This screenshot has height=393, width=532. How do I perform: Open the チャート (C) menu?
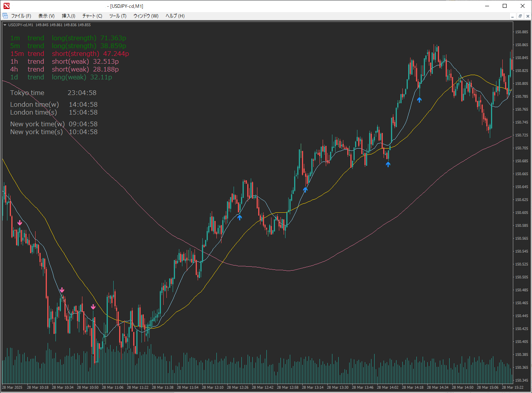(92, 16)
